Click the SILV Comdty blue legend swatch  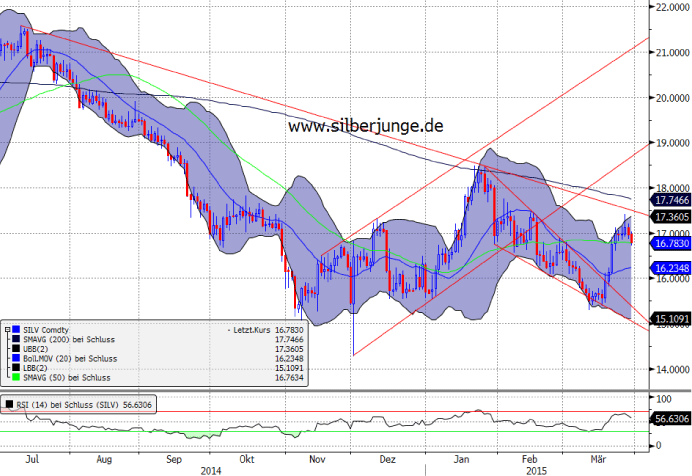14,328
